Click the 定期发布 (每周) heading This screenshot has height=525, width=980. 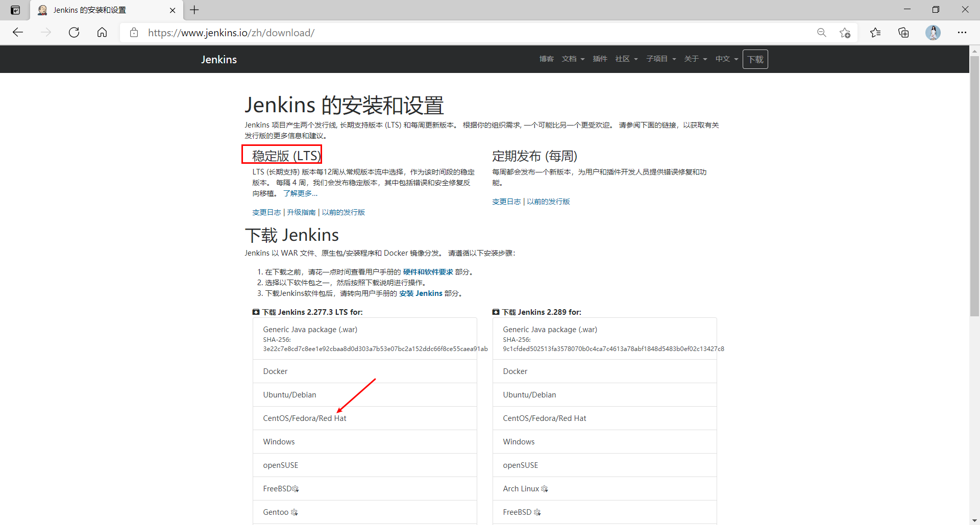click(x=534, y=156)
